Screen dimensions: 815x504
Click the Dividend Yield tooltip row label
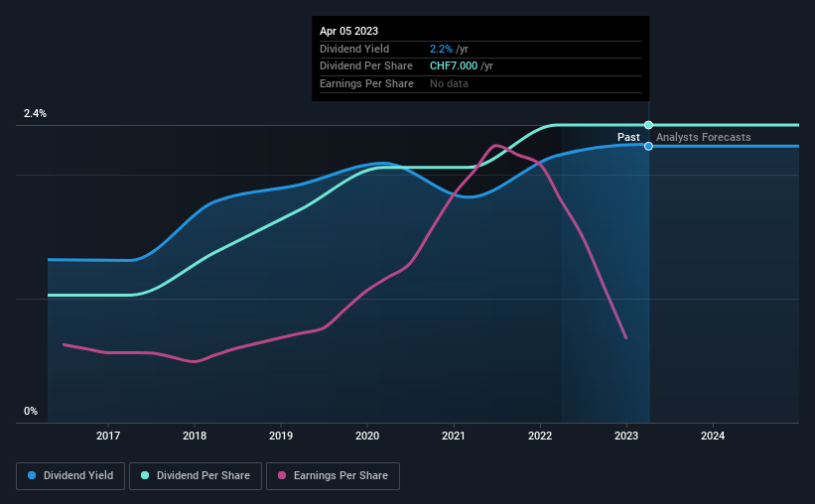point(354,49)
